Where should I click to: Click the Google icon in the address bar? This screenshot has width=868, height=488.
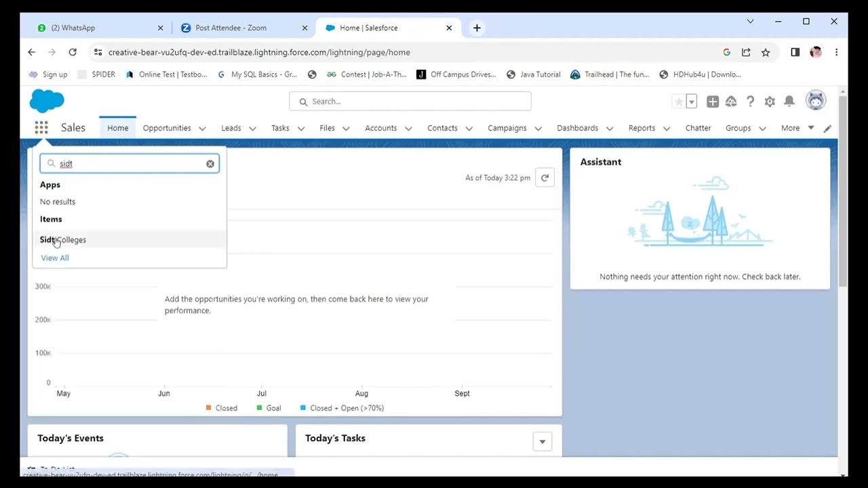pos(726,52)
